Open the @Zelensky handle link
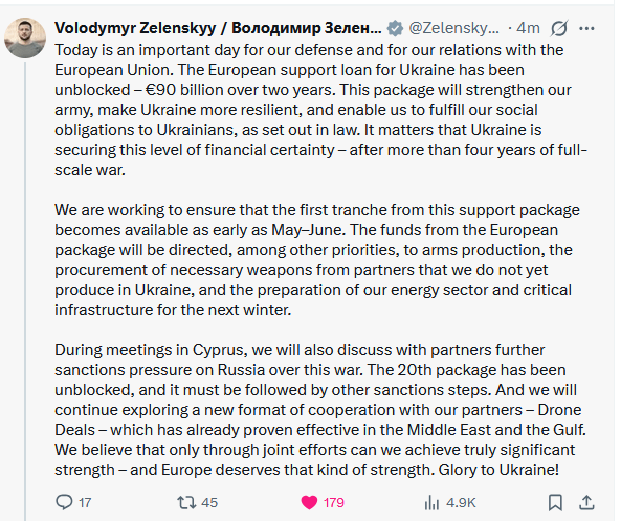Screen dimensions: 617x521 pyautogui.click(x=454, y=27)
